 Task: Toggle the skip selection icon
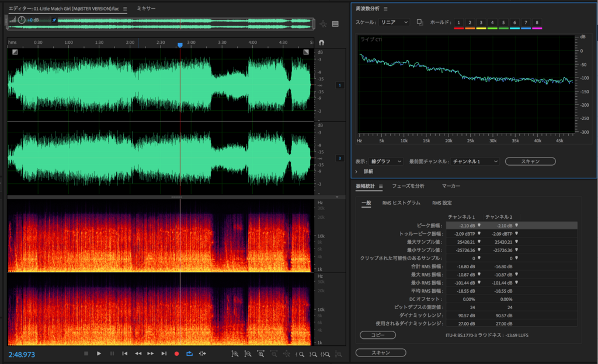[x=203, y=353]
